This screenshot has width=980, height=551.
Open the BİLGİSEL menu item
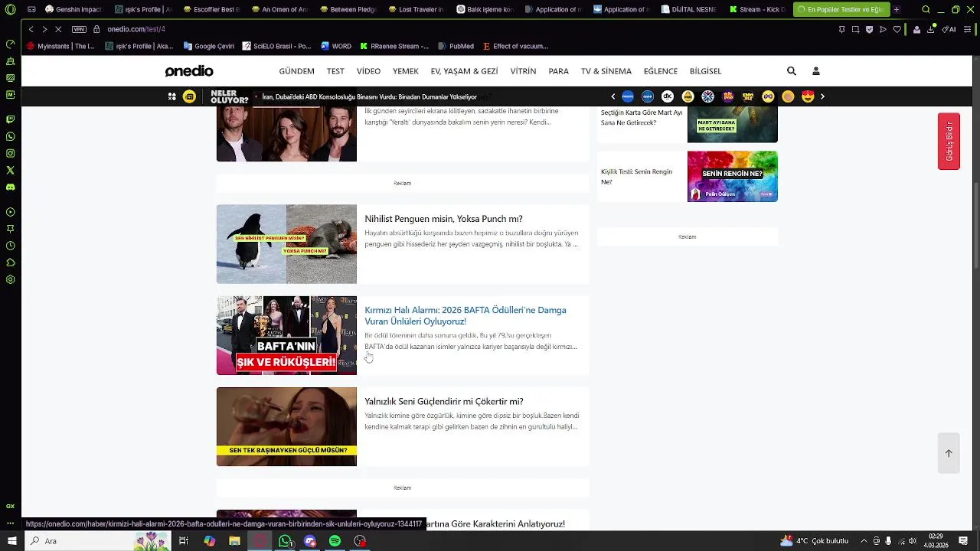[x=706, y=71]
